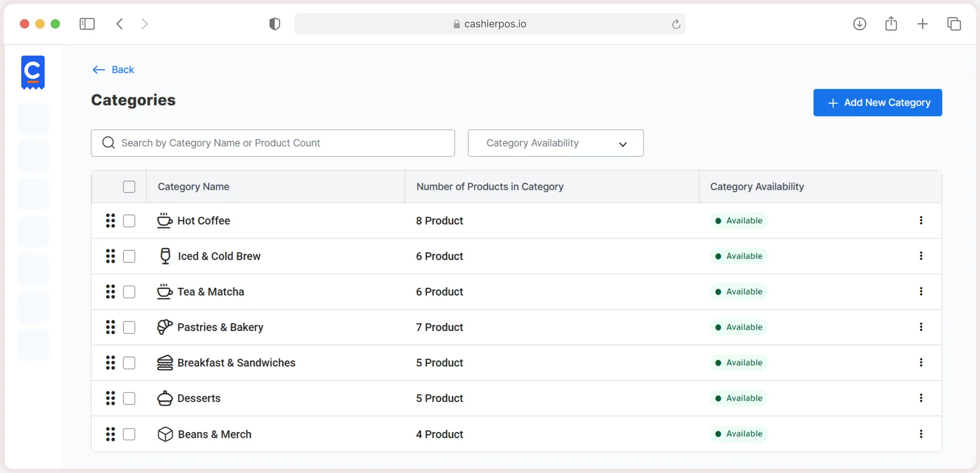Open the three-dot menu for Pastries & Bakery
Image resolution: width=980 pixels, height=473 pixels.
pos(921,327)
